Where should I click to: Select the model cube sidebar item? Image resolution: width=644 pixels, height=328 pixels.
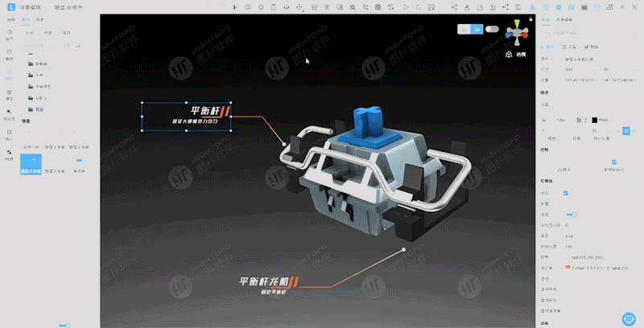9,94
